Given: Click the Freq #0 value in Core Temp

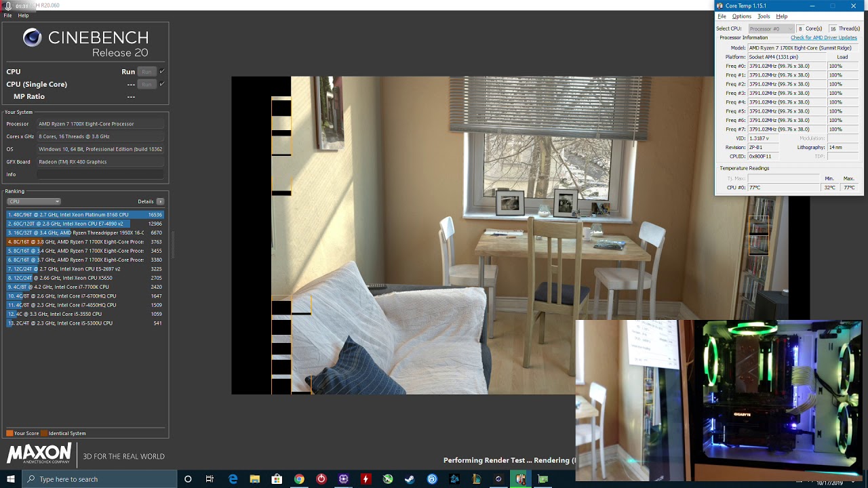Looking at the screenshot, I should click(787, 66).
